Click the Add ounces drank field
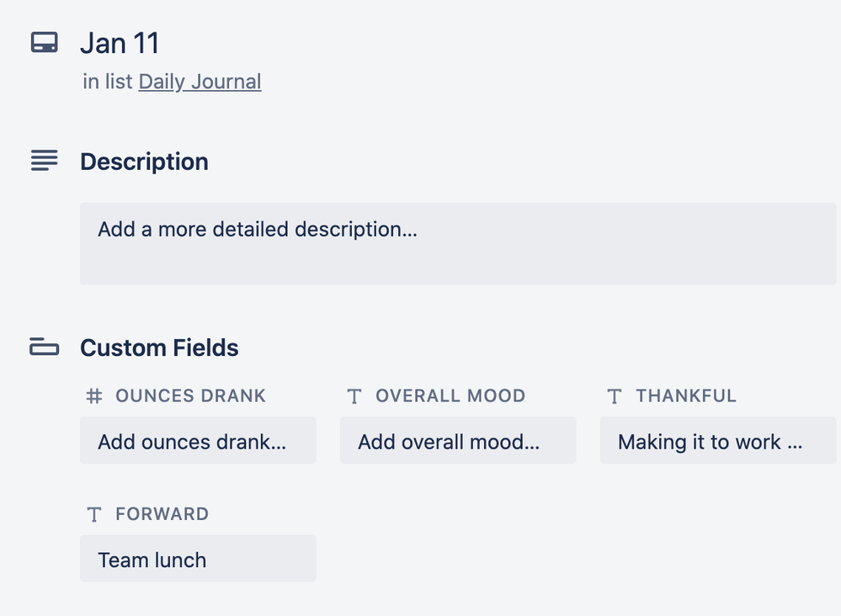 [x=198, y=441]
